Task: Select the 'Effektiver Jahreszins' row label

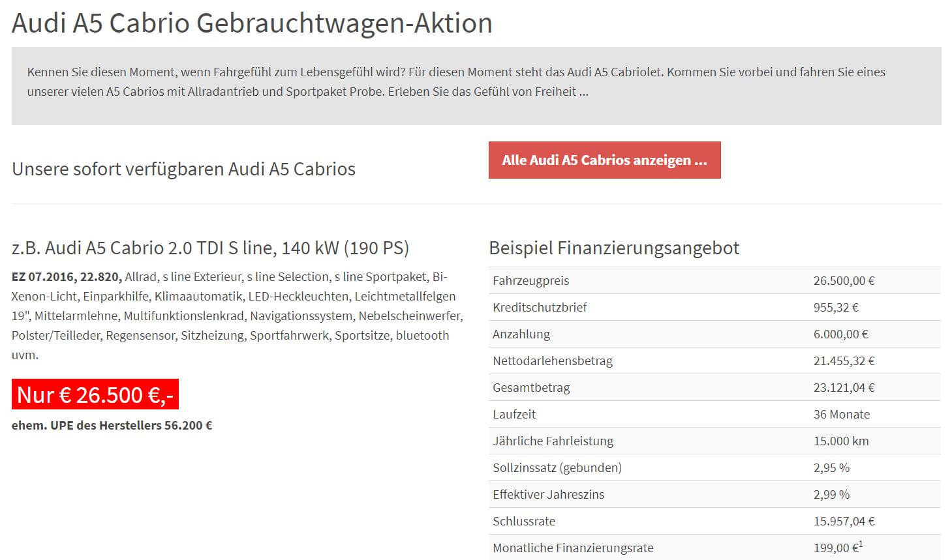Action: (548, 495)
